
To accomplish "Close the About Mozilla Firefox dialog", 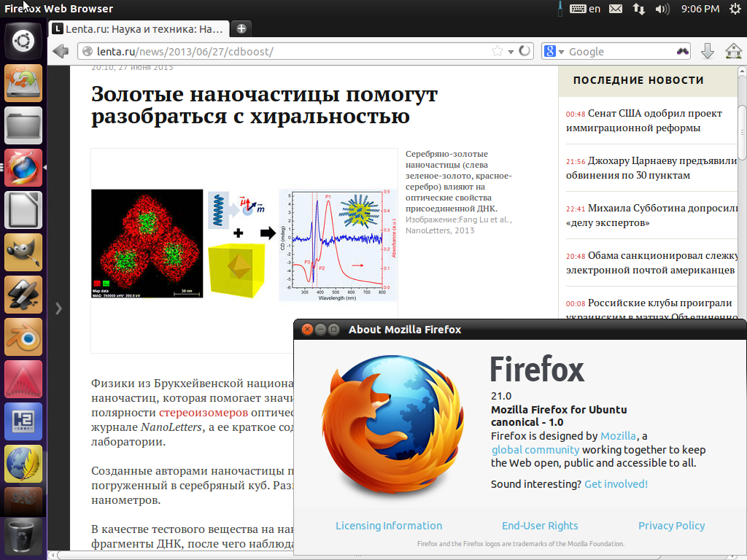I will (307, 329).
